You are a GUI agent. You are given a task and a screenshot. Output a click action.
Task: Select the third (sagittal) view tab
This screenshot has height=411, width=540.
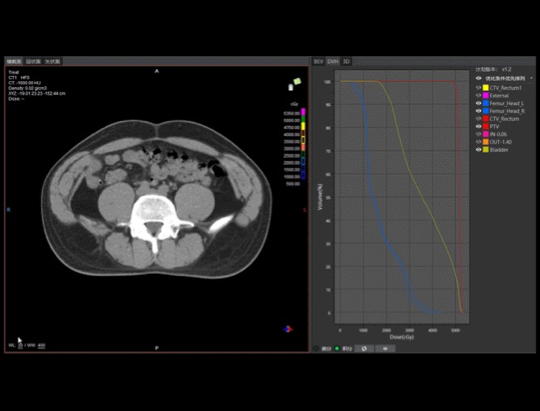pos(52,62)
